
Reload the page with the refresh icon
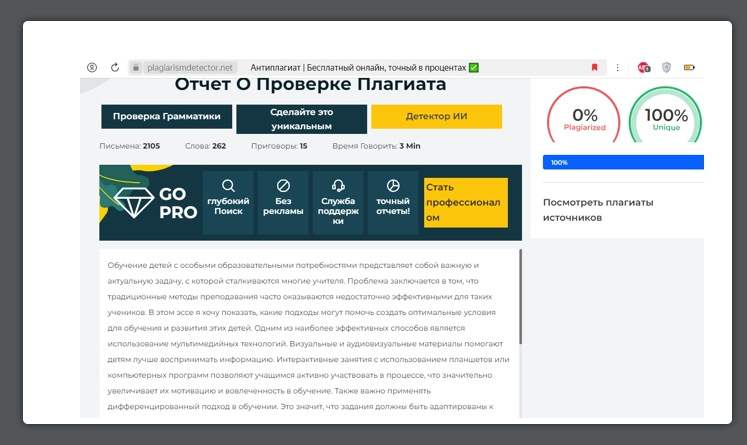(115, 68)
